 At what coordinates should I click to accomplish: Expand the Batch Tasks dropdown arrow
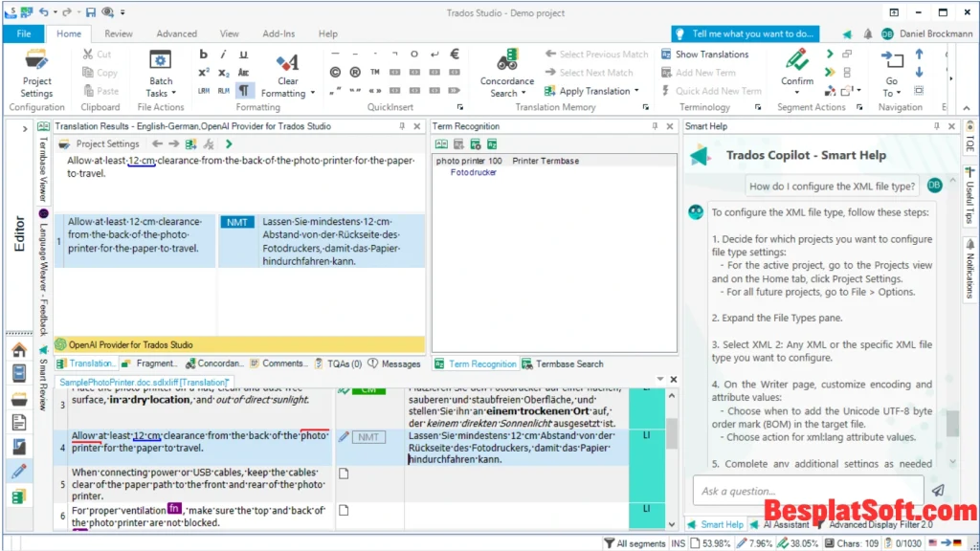(174, 92)
